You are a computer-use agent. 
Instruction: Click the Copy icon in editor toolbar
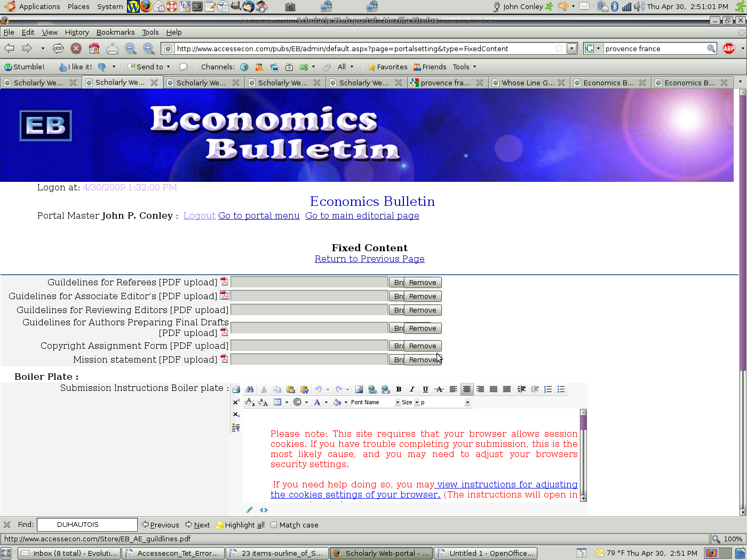[x=277, y=389]
